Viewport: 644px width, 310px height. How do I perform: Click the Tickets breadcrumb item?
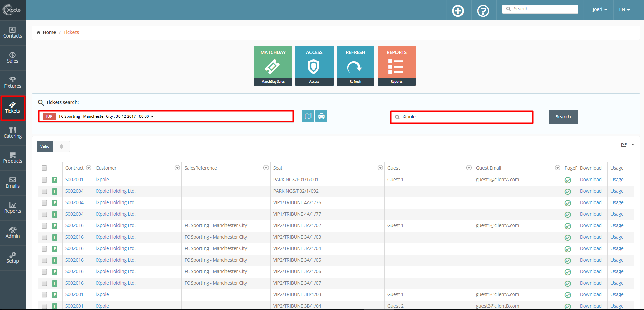point(71,32)
